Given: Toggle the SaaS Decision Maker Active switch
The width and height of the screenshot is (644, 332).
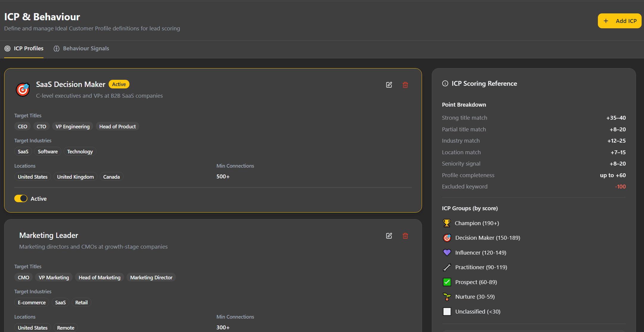Looking at the screenshot, I should (x=21, y=199).
